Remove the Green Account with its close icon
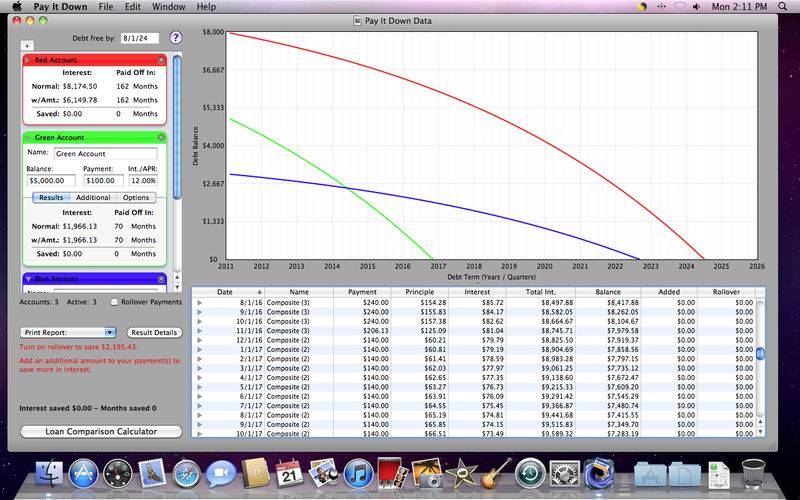This screenshot has width=800, height=500. tap(161, 137)
